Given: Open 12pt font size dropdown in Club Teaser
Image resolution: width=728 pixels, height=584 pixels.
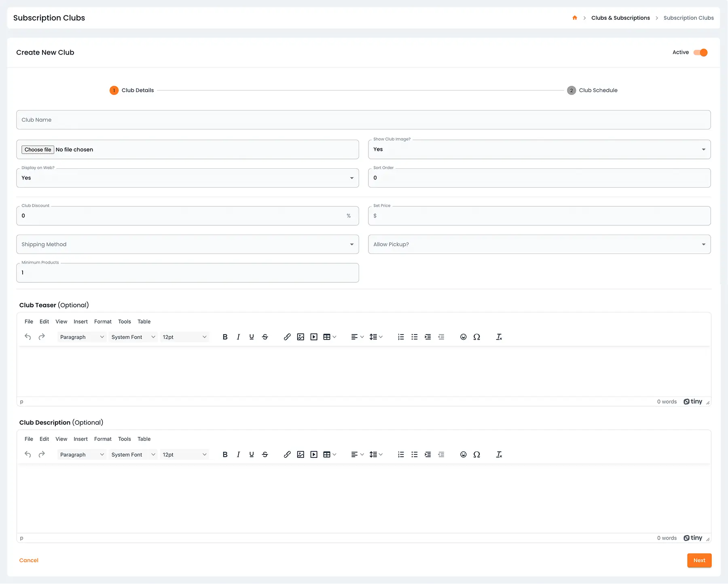Looking at the screenshot, I should click(x=184, y=337).
